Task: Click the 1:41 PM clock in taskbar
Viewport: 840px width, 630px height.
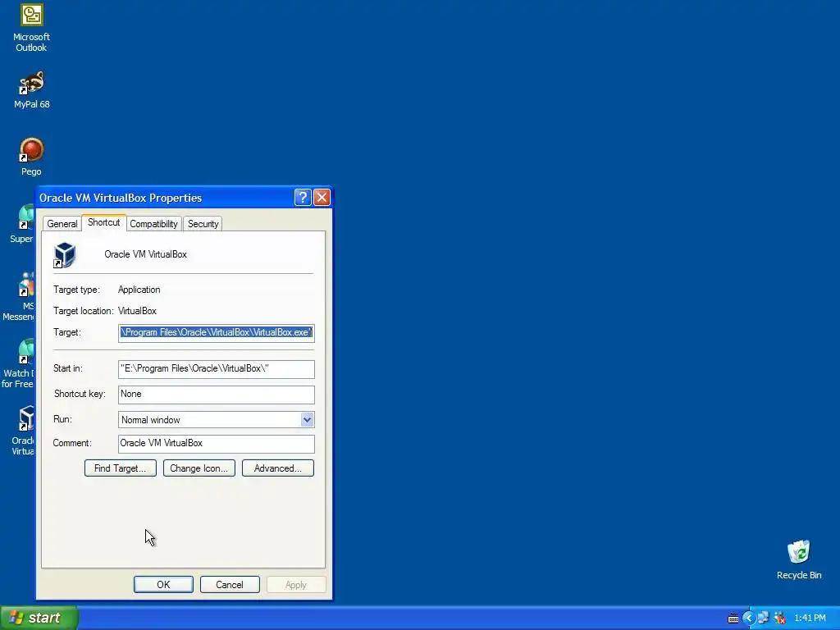Action: click(810, 619)
